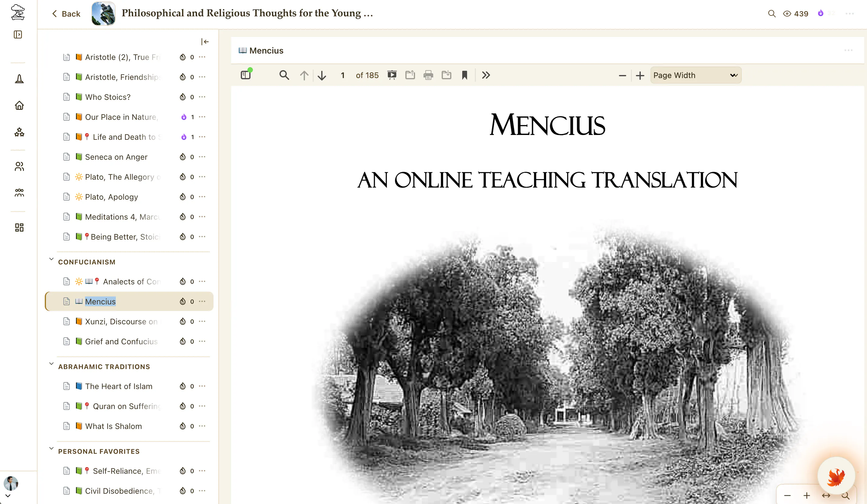Collapse the CONFUCIANISM section
The image size is (867, 504).
(x=51, y=259)
